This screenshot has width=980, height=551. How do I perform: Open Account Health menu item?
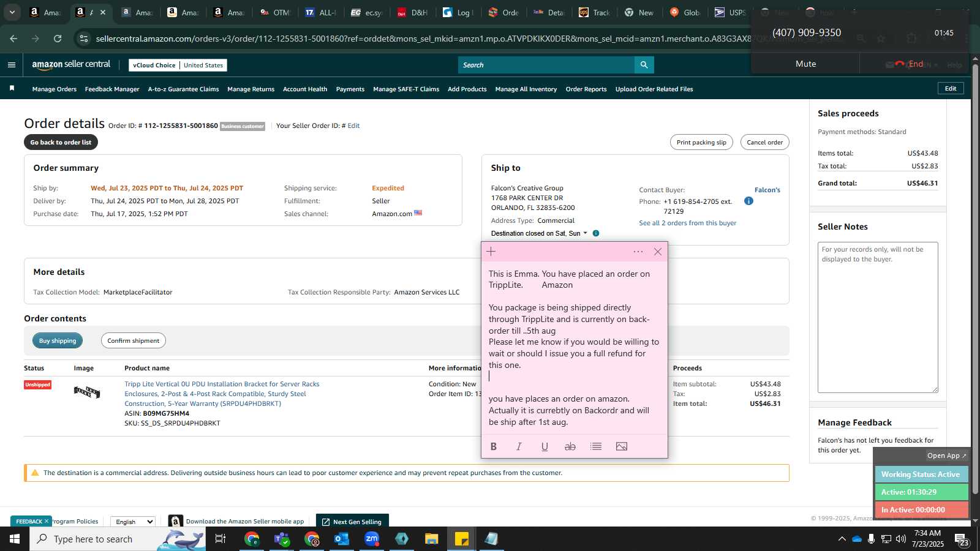pyautogui.click(x=305, y=89)
